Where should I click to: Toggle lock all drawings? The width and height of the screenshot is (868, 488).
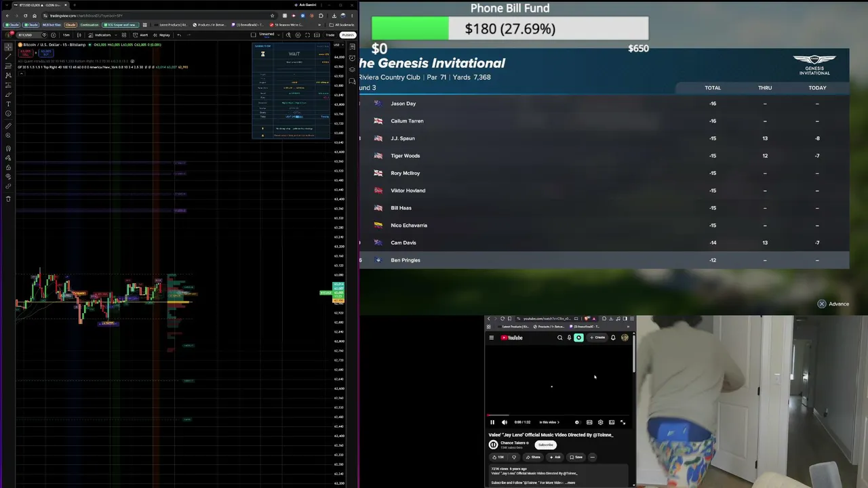(8, 167)
